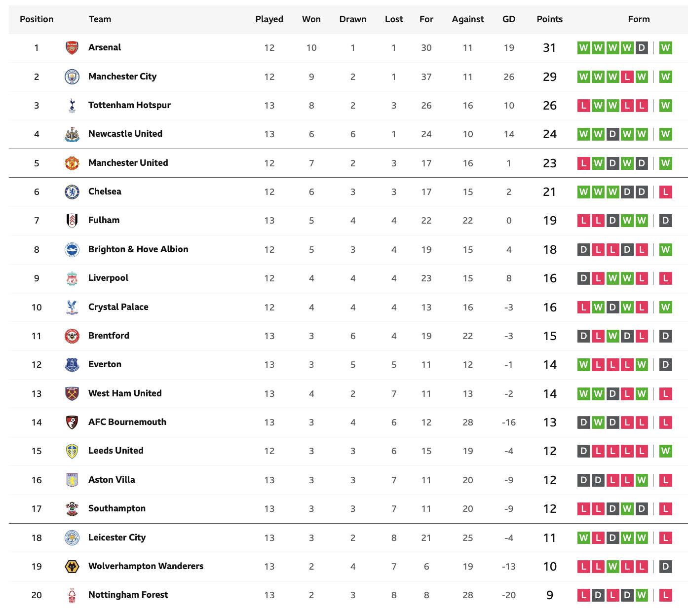
Task: Click Fulham's latest form result D badge
Action: point(665,221)
